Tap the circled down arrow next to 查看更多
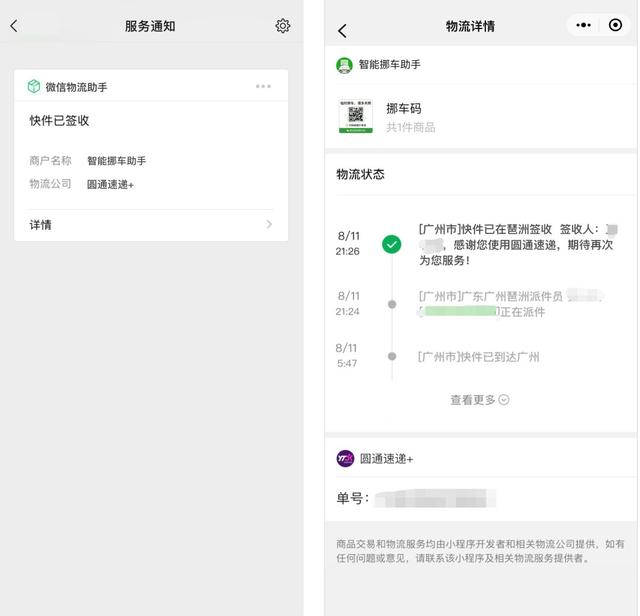This screenshot has width=640, height=616. coord(504,400)
